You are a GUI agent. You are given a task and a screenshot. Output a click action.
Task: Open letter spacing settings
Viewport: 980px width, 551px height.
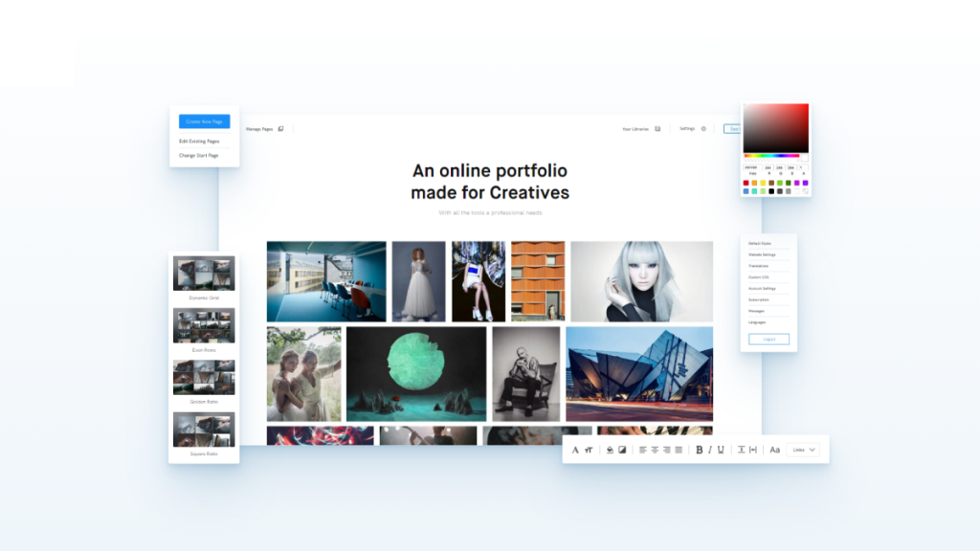pos(752,450)
